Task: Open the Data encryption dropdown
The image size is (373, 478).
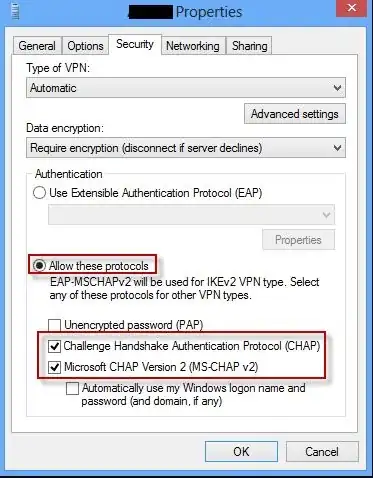Action: coord(186,148)
